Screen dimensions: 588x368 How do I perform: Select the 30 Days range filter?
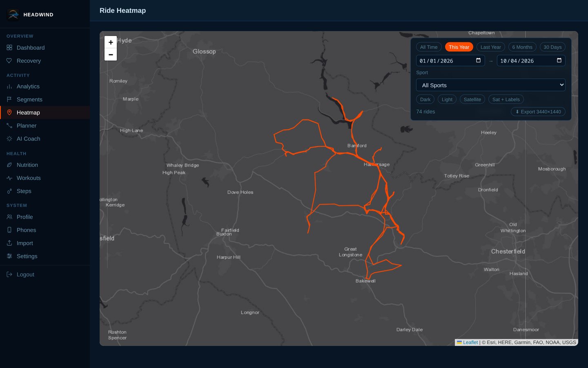[x=552, y=47]
